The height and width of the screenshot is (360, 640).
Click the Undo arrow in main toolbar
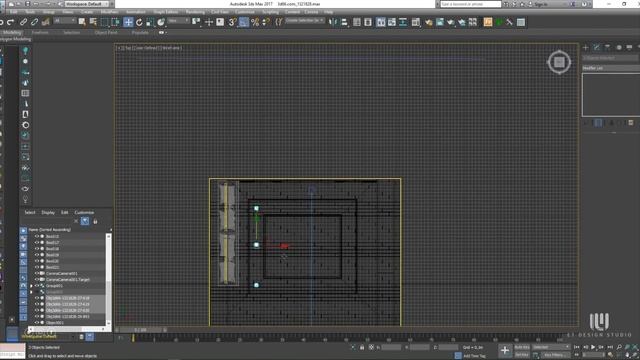point(2,22)
